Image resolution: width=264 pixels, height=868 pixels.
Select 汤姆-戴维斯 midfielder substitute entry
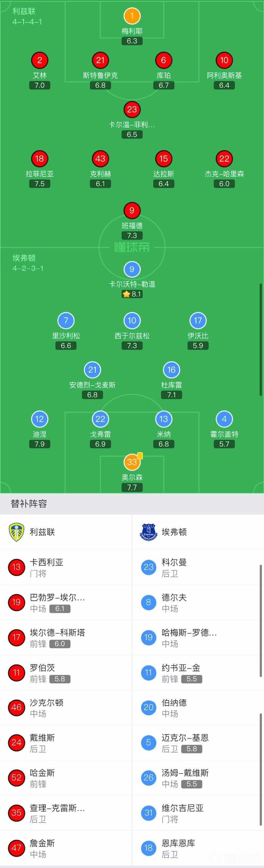tap(198, 778)
